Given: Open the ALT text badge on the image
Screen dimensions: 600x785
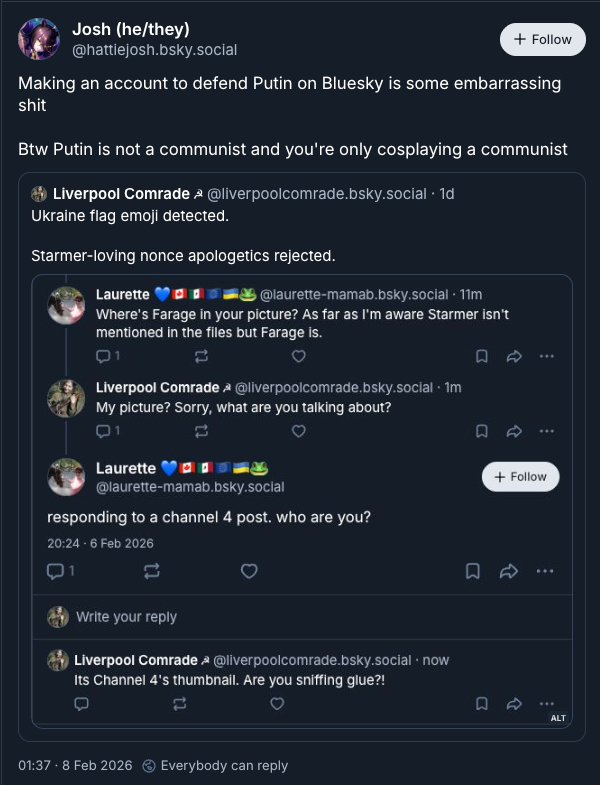Looking at the screenshot, I should point(558,718).
